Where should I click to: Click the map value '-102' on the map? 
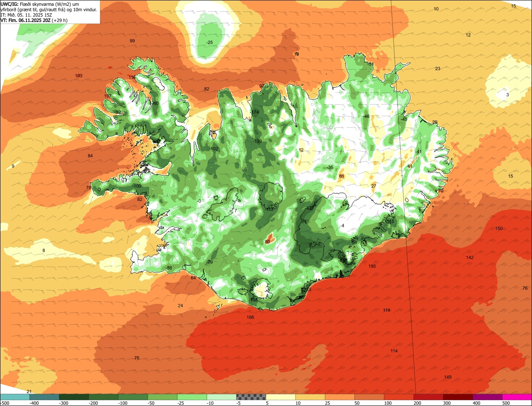click(214, 149)
